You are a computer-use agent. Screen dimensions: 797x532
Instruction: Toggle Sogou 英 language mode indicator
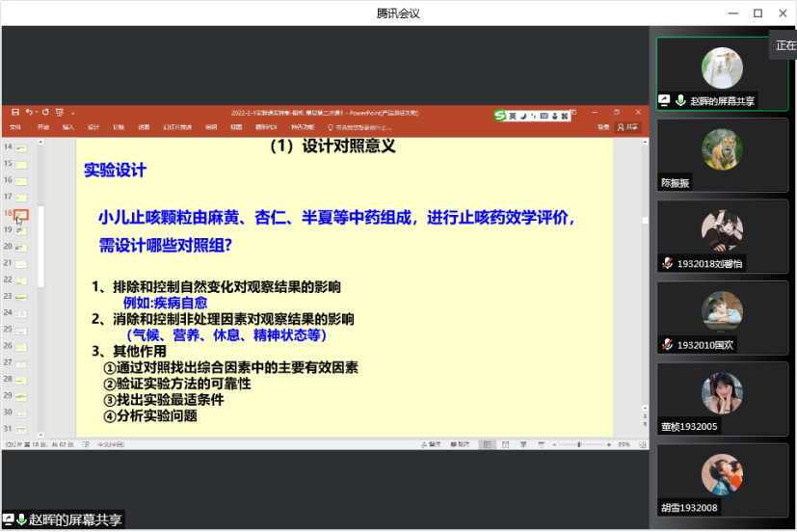tap(513, 117)
